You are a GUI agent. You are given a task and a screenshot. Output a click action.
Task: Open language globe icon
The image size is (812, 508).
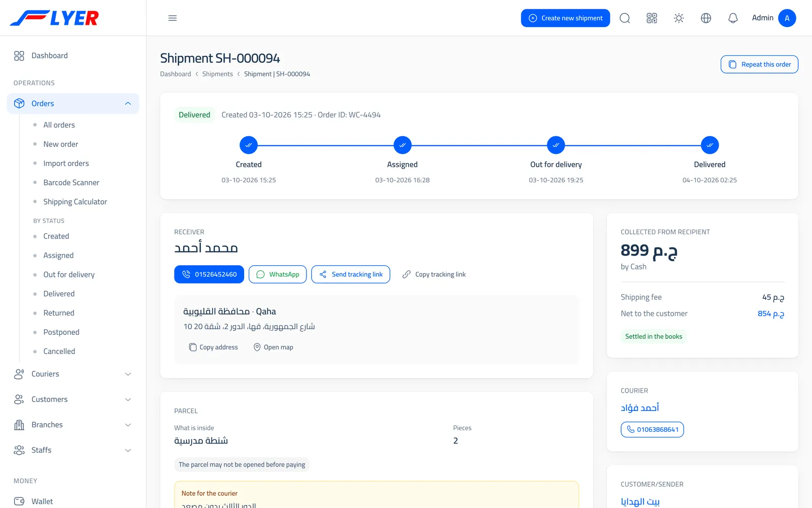click(x=706, y=18)
